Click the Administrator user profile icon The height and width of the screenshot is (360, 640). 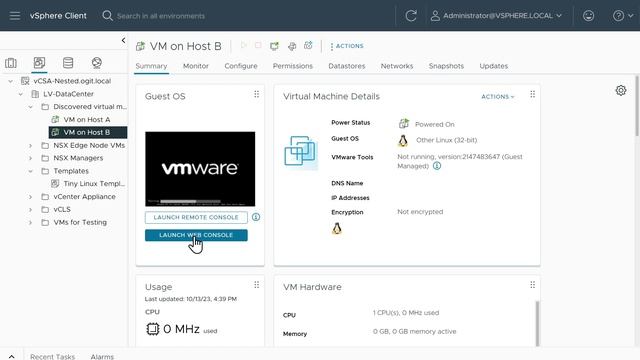pyautogui.click(x=435, y=16)
